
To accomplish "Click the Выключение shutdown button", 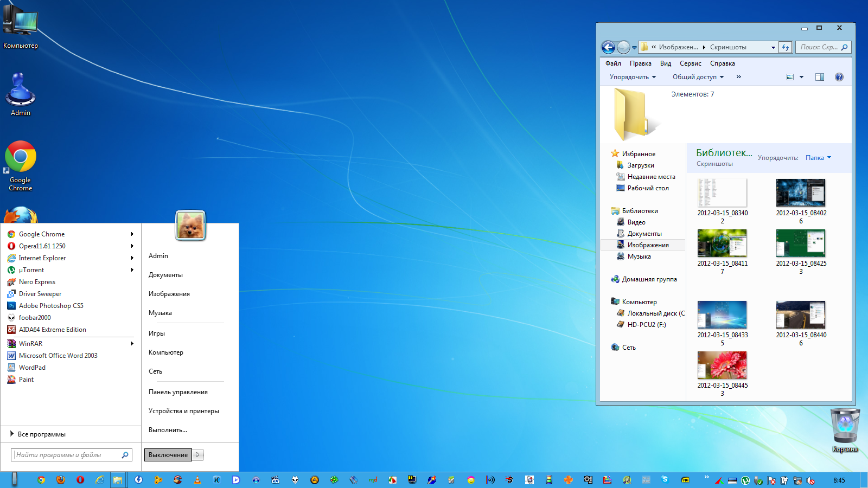I will coord(168,455).
